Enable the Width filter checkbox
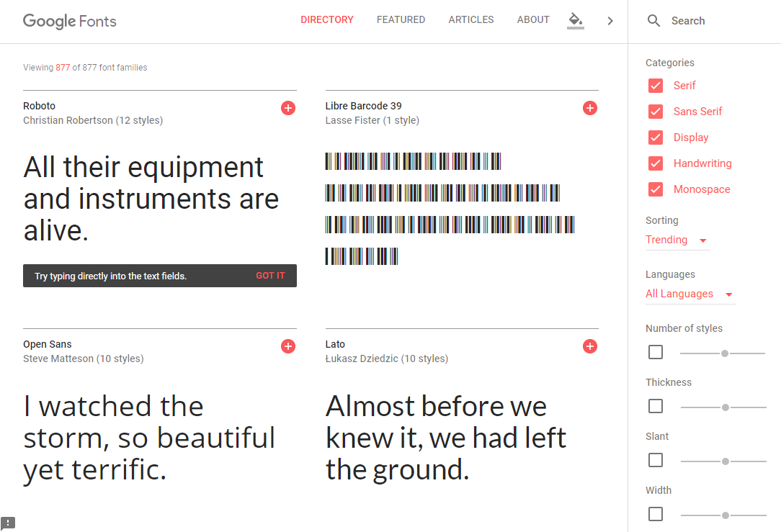This screenshot has height=532, width=781. [656, 513]
